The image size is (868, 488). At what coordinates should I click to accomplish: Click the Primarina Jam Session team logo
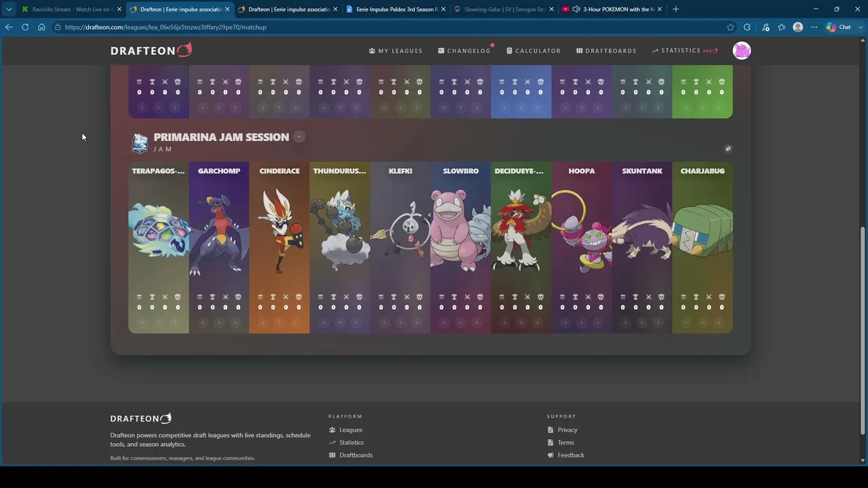(x=140, y=142)
